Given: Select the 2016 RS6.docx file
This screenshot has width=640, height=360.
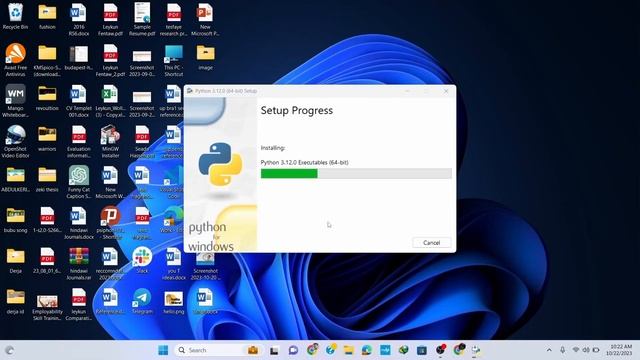Looking at the screenshot, I should [x=79, y=20].
